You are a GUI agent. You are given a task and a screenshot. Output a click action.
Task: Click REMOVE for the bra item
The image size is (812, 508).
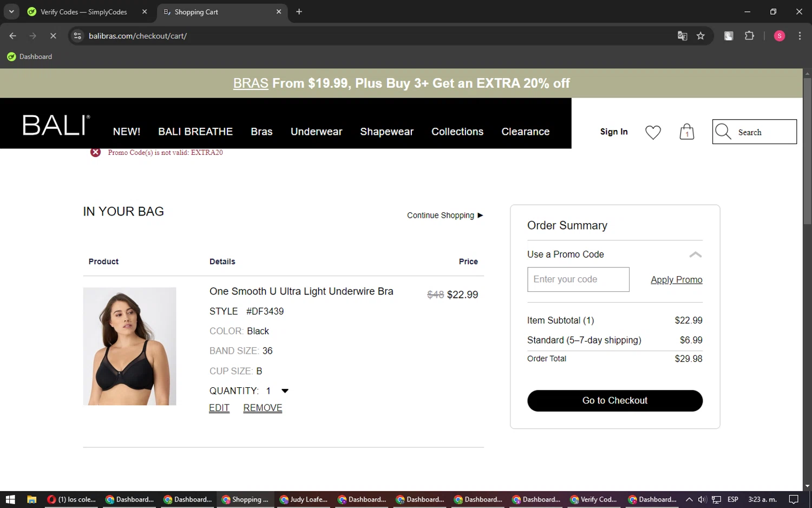[263, 408]
